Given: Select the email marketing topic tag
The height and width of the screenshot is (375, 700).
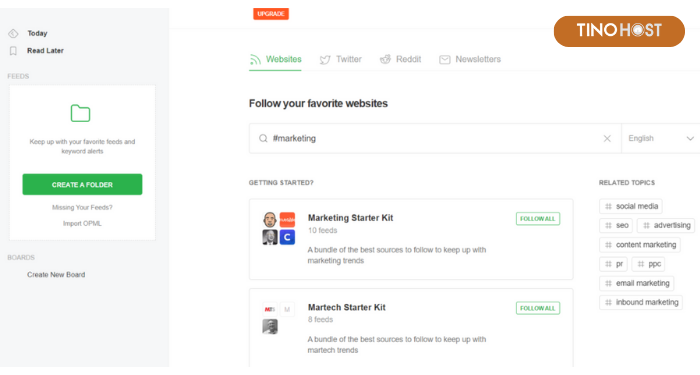Looking at the screenshot, I should (637, 283).
